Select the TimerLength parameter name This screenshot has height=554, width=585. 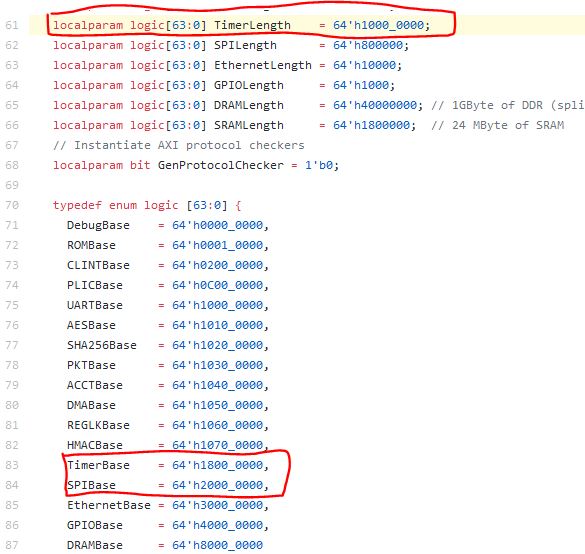click(x=252, y=25)
